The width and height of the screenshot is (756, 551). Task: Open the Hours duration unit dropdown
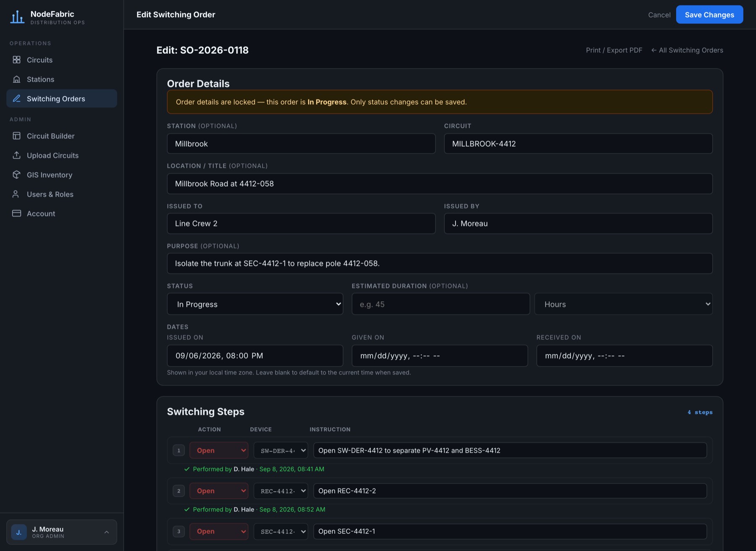tap(623, 304)
